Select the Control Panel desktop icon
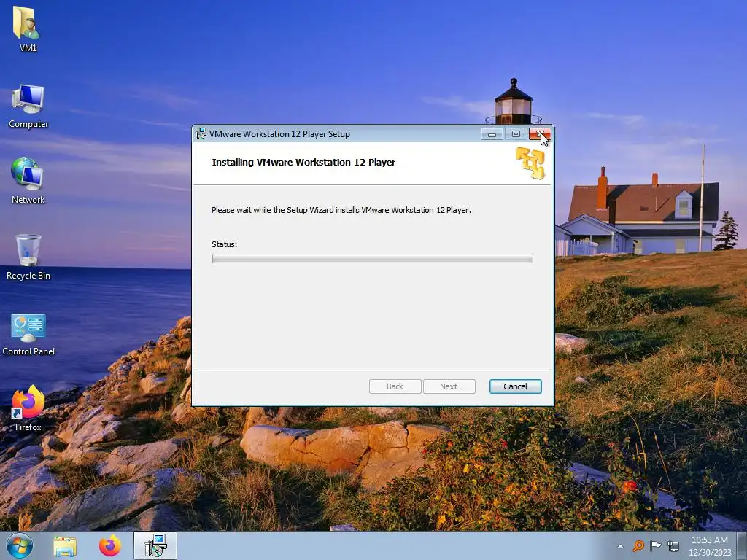Image resolution: width=747 pixels, height=560 pixels. click(x=28, y=334)
